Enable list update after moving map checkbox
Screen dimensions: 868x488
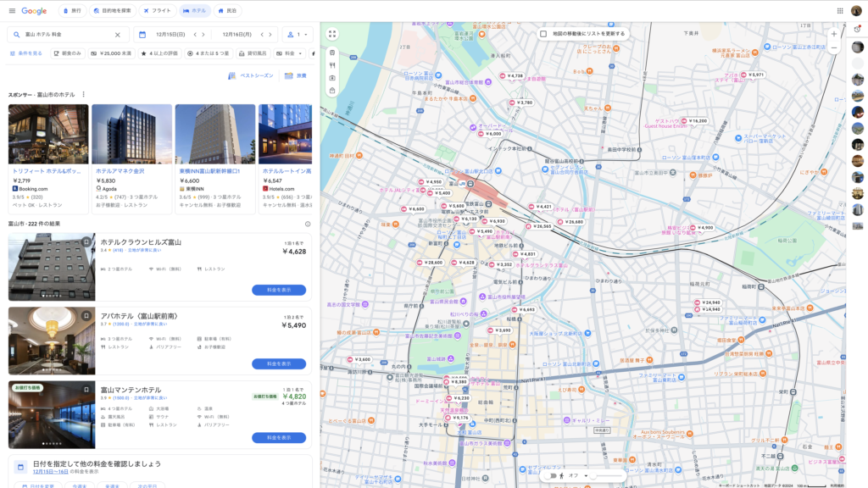click(x=543, y=34)
